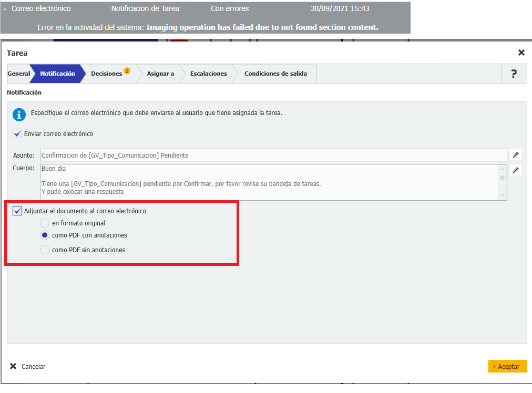The image size is (532, 393).
Task: Click the Cuerpo text area scrollbar
Action: 503,182
